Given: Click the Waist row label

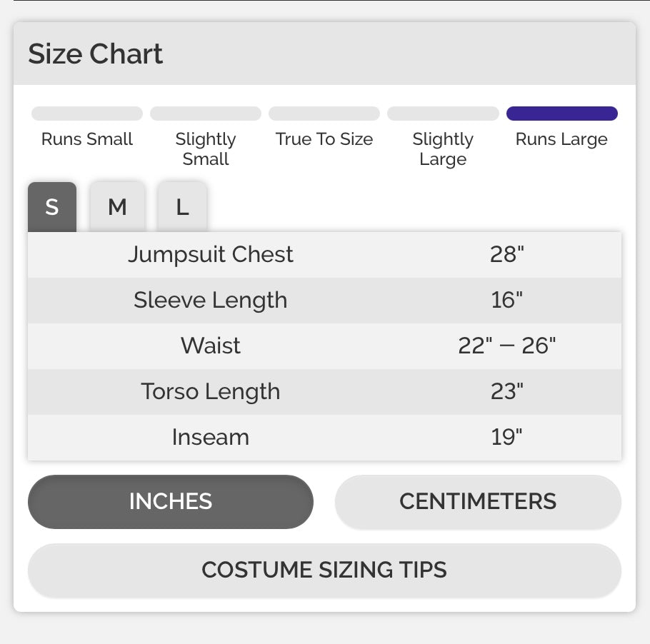Looking at the screenshot, I should pos(211,346).
